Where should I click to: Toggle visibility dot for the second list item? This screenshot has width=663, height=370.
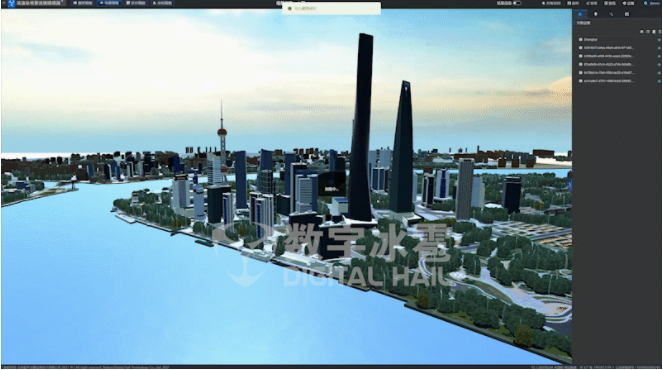point(659,48)
